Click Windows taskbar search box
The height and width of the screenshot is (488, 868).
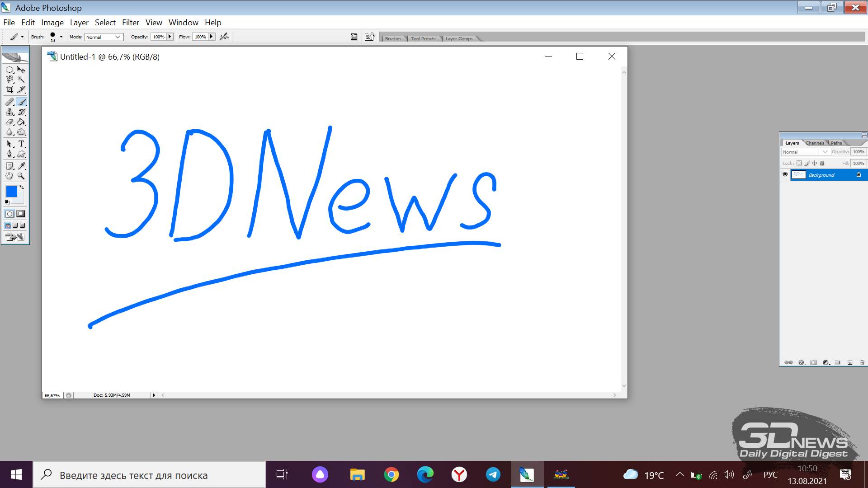pyautogui.click(x=149, y=475)
